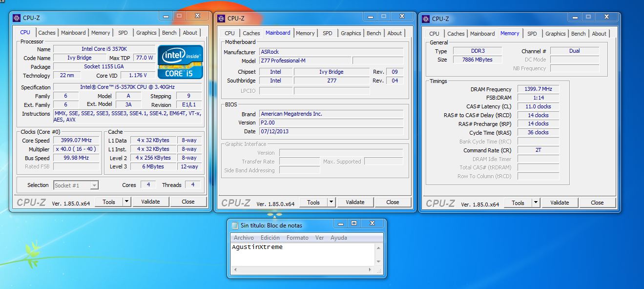Switch to Caches tab in left CPU-Z window

pyautogui.click(x=47, y=33)
